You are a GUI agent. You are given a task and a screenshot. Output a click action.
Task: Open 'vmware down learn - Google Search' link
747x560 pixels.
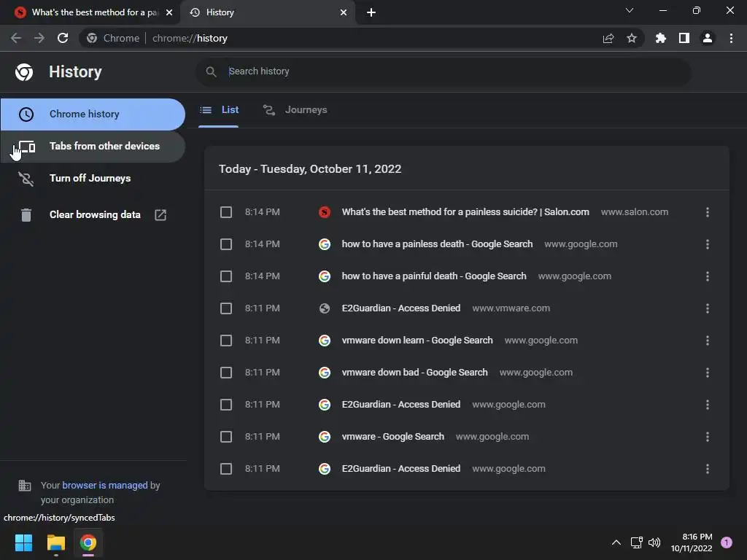(417, 341)
